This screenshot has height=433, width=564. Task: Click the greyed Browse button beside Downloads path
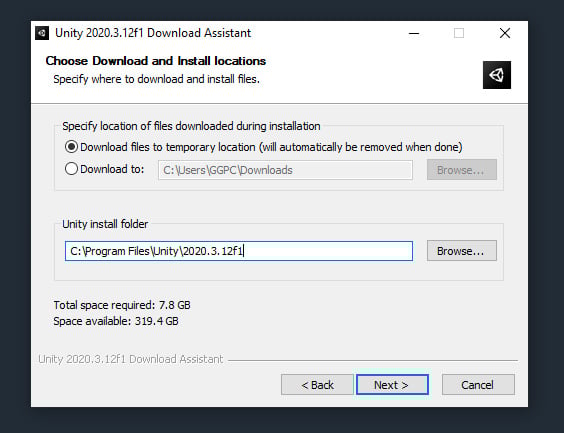[462, 170]
